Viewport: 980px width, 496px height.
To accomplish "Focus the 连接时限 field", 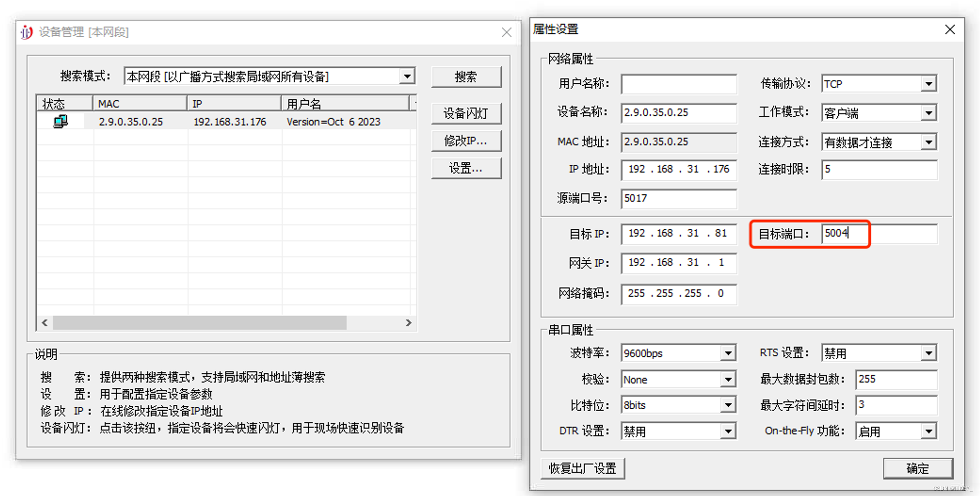I will (x=880, y=170).
